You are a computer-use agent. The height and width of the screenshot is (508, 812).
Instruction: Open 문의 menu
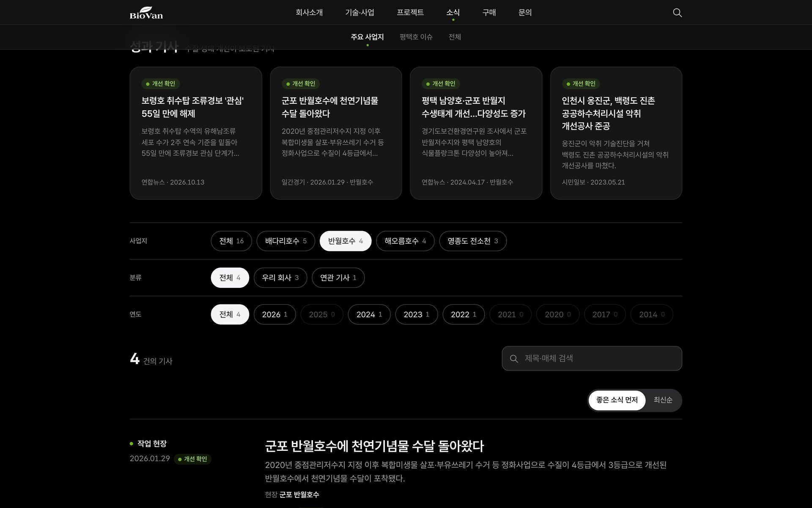[x=525, y=13]
